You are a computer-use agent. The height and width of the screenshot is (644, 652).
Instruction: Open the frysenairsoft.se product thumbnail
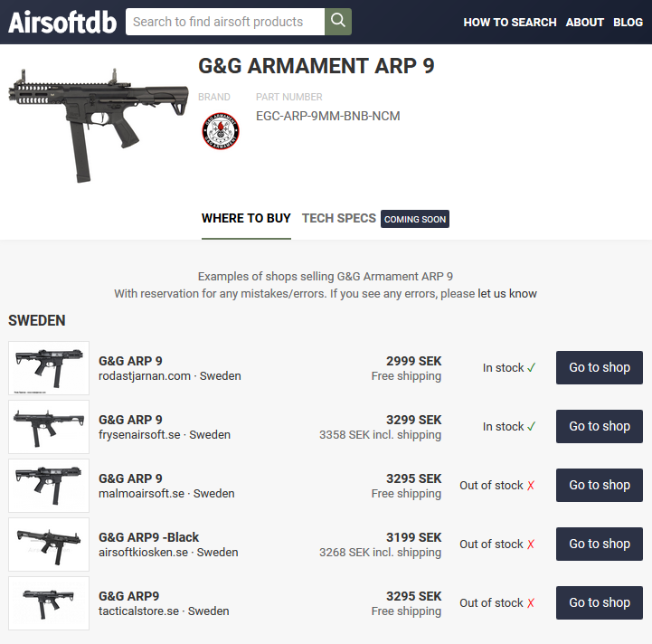(49, 427)
